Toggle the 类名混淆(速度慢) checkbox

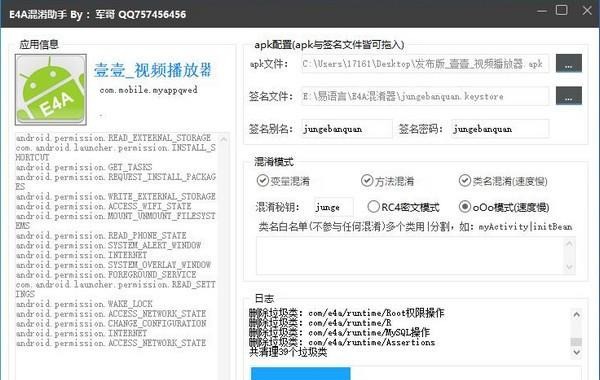point(465,181)
